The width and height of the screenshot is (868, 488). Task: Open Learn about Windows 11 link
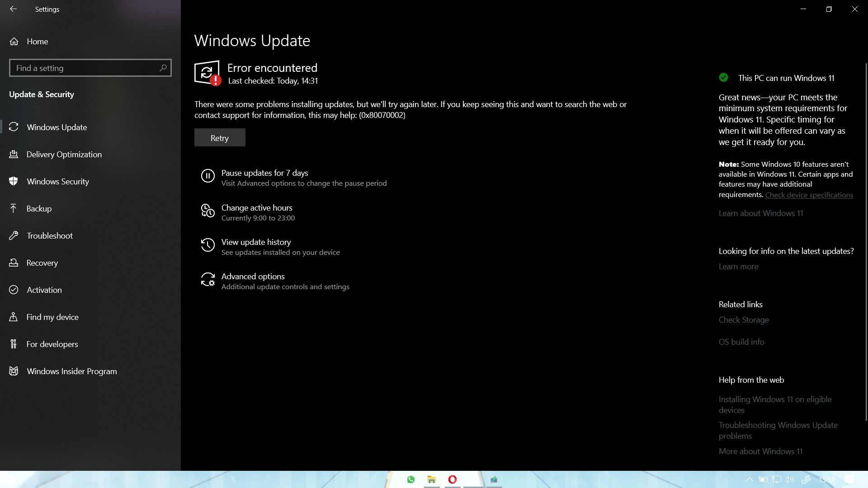761,213
